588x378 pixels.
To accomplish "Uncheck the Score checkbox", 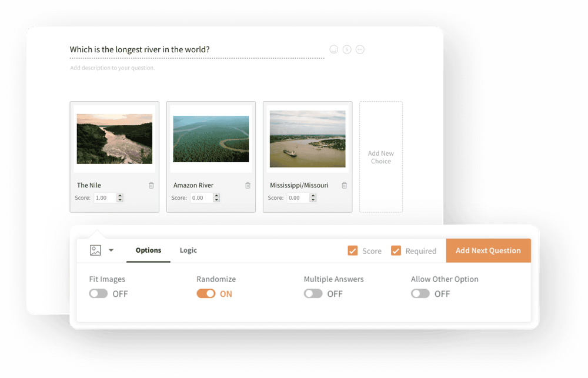I will coord(353,250).
